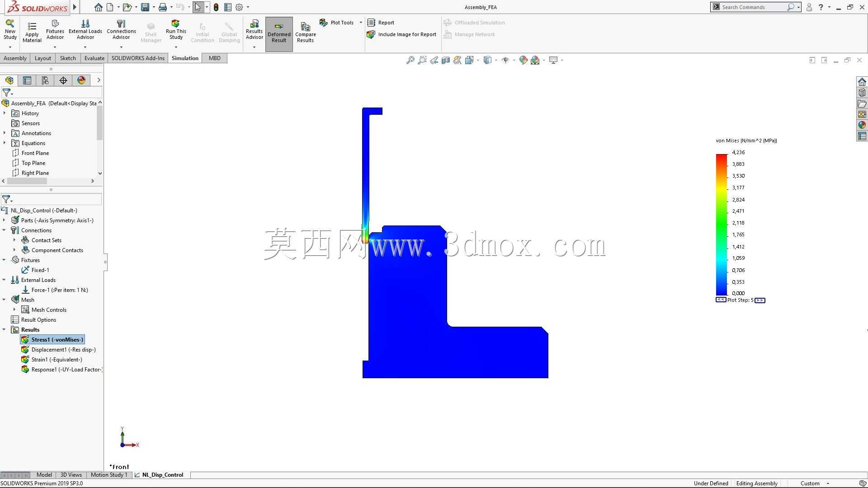Expand the History node
The image size is (868, 488).
click(5, 113)
